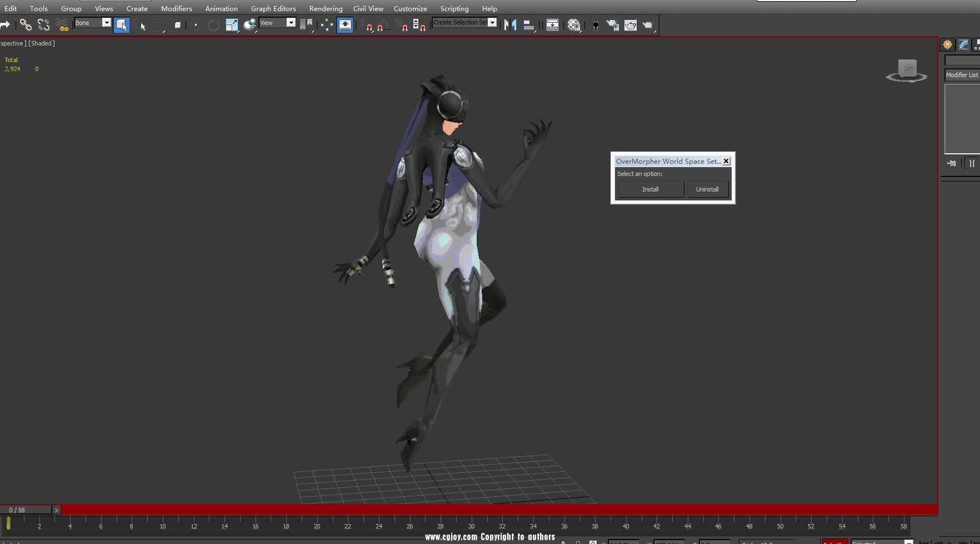Toggle the Percent Snap magnet
The image size is (980, 544).
click(402, 25)
